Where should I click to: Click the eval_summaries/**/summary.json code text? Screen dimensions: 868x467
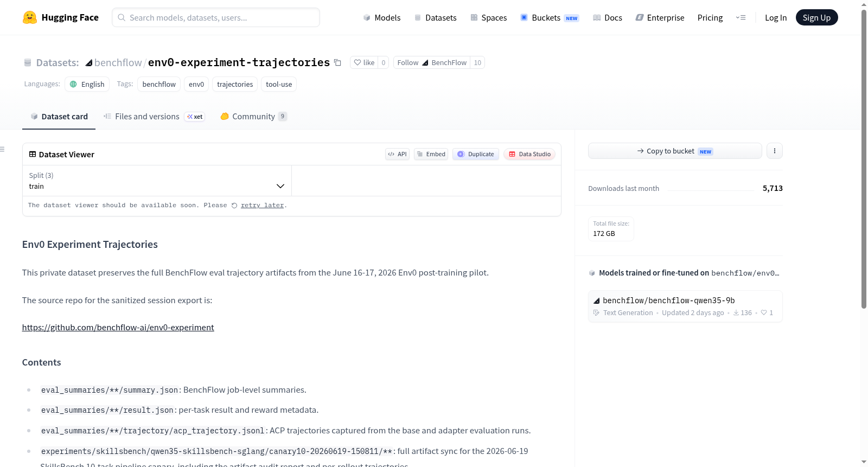point(110,390)
